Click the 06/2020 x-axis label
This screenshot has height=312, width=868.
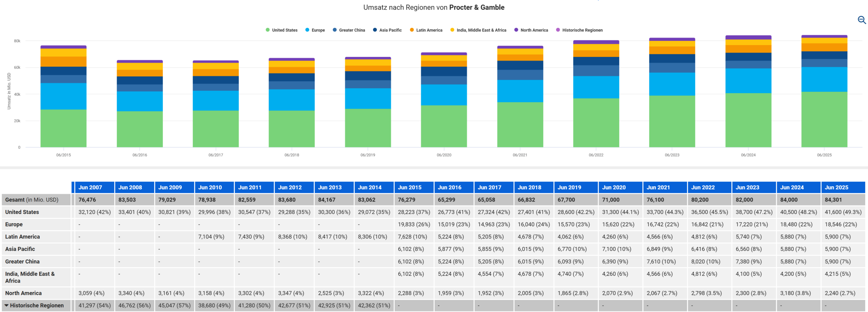[444, 155]
